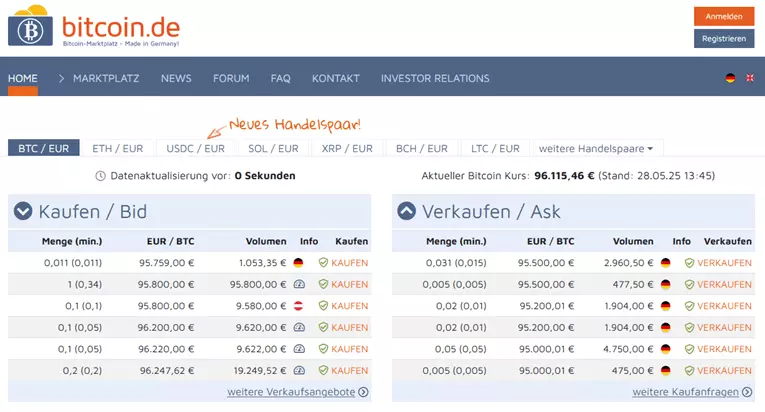Select the USDC / EUR tab
The width and height of the screenshot is (765, 412).
(x=196, y=148)
